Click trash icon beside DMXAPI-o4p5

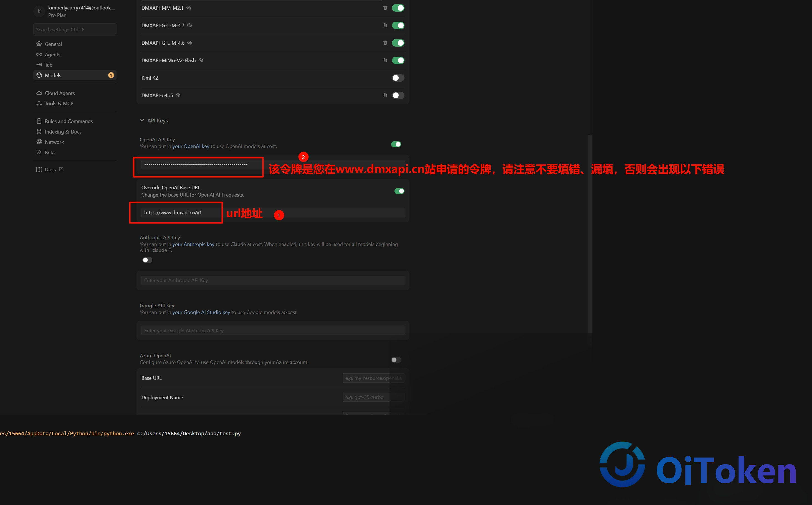click(385, 95)
